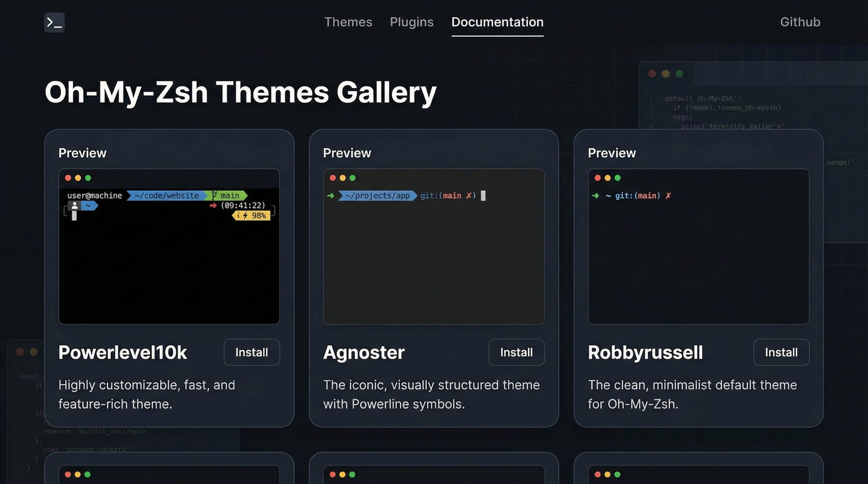Click the Robbyrussell terminal preview thumbnail
This screenshot has height=484, width=868.
[698, 260]
